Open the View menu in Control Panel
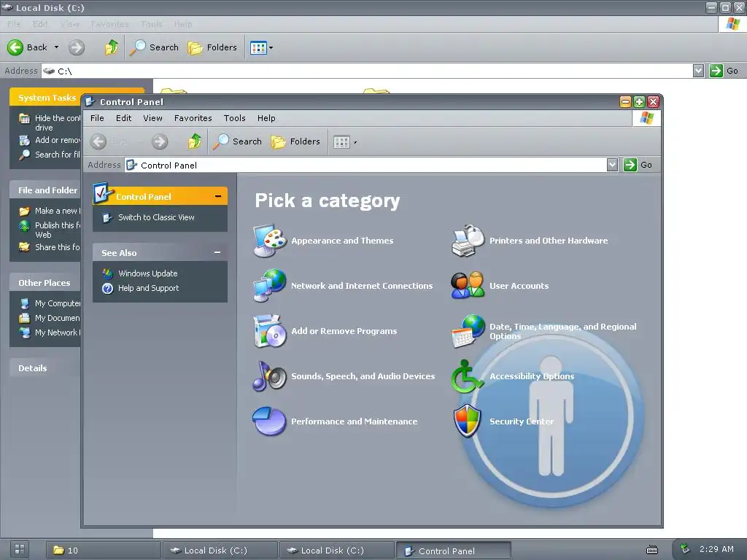 153,118
